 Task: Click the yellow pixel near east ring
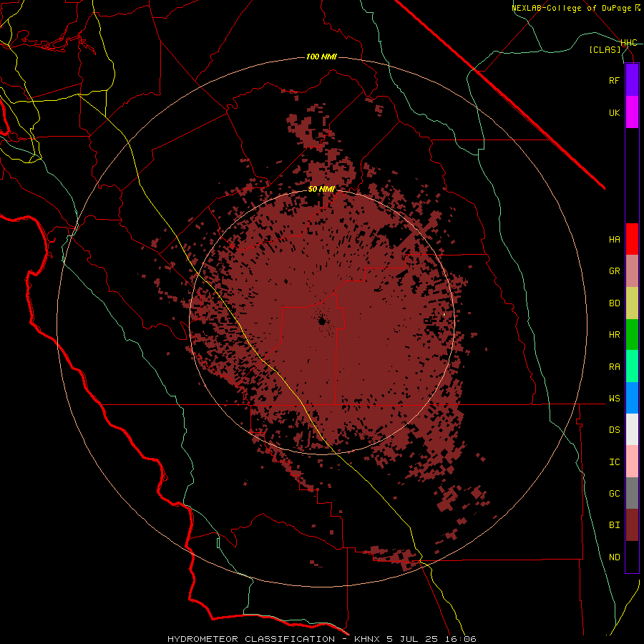[x=444, y=315]
